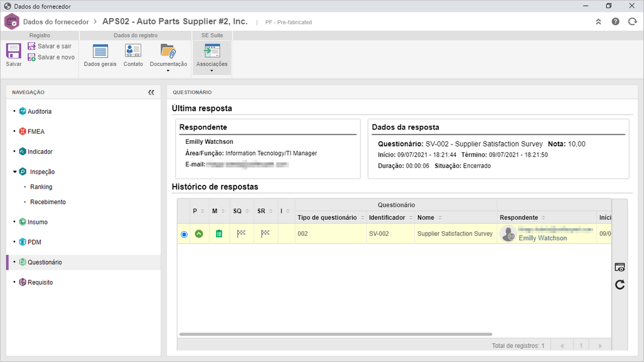
Task: Select Indicador in navigation
Action: tap(40, 152)
